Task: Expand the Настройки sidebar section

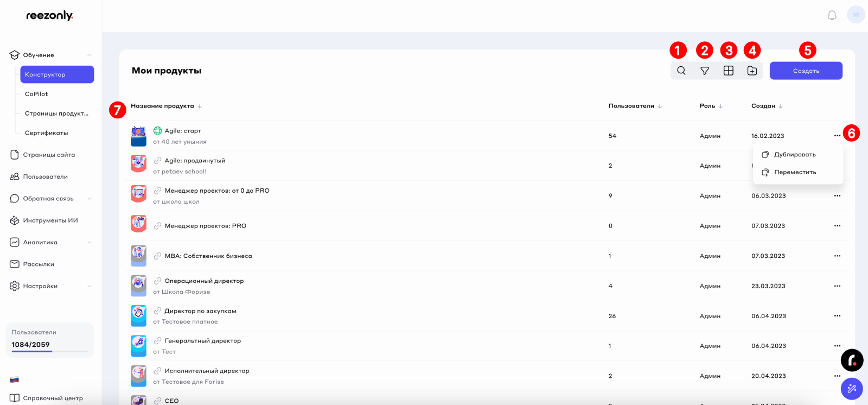Action: point(90,286)
